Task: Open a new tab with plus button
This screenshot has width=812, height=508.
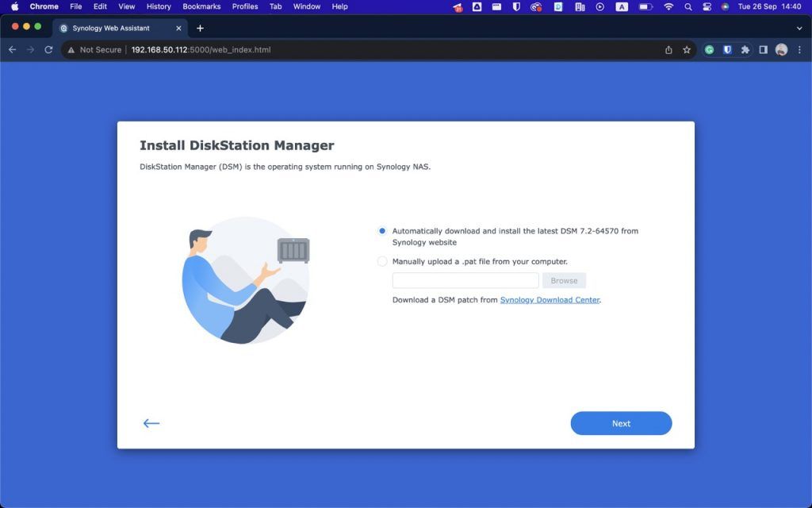Action: pyautogui.click(x=200, y=29)
